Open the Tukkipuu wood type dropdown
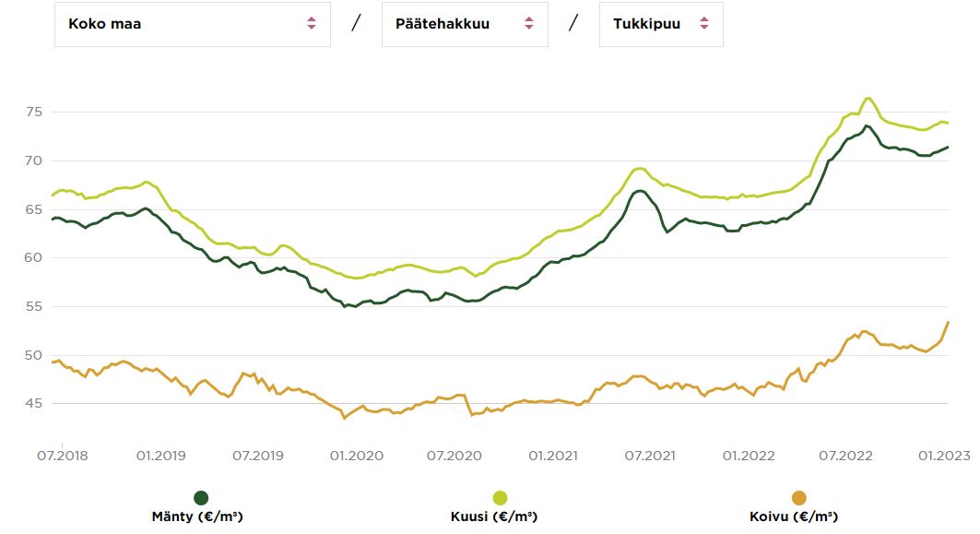Screen dimensions: 980x534 (x=660, y=24)
